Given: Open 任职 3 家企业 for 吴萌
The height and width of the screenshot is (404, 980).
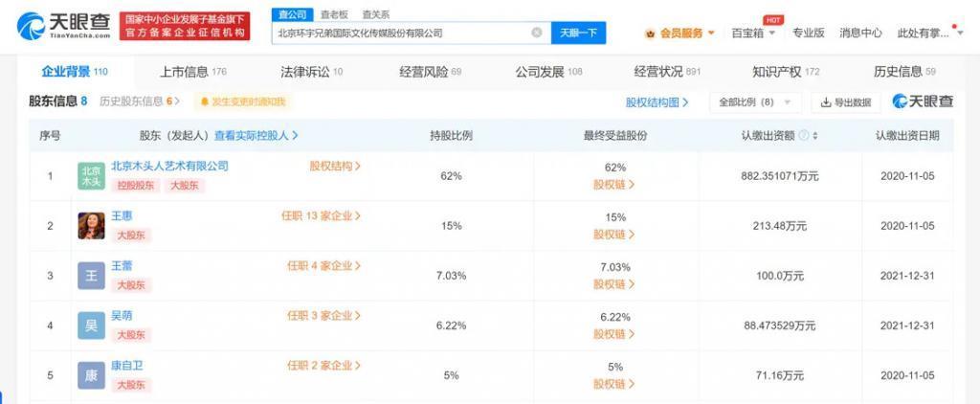Looking at the screenshot, I should (x=323, y=316).
